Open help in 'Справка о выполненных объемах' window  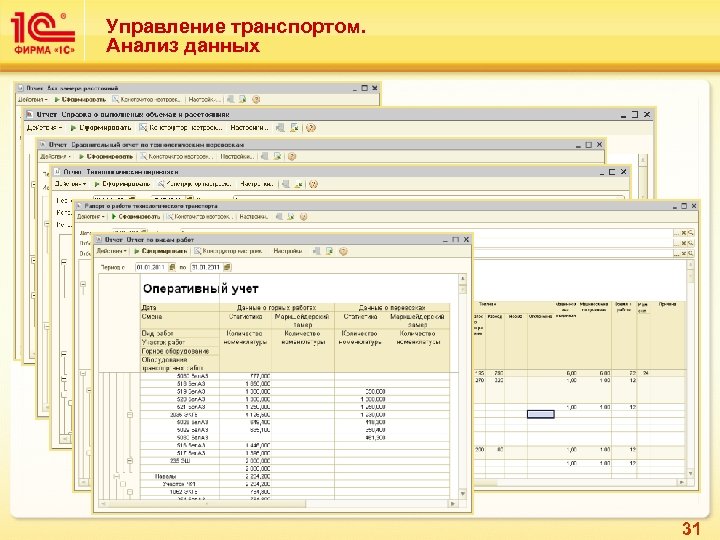tap(311, 128)
